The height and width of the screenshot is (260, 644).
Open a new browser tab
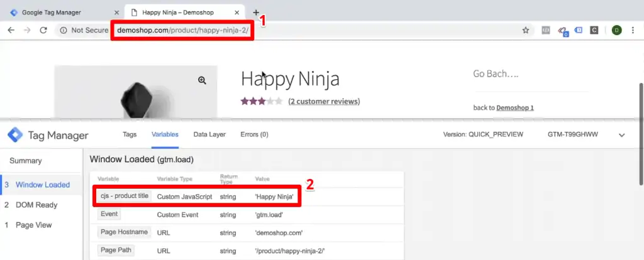[x=256, y=13]
